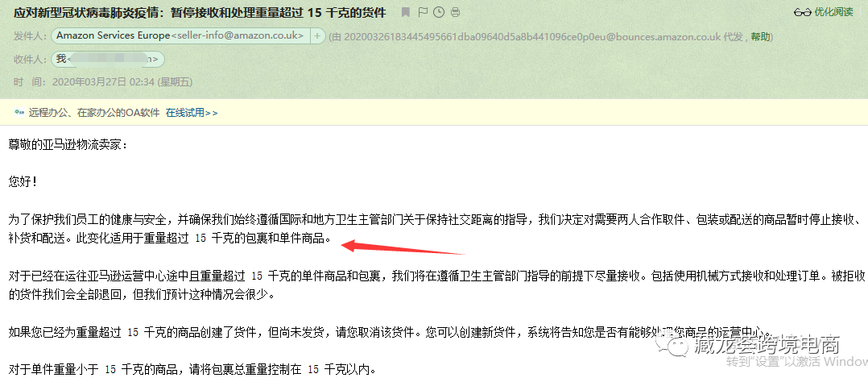Click the 藏龙会跨境电商 watermark logo
Image resolution: width=868 pixels, height=382 pixels.
748,346
